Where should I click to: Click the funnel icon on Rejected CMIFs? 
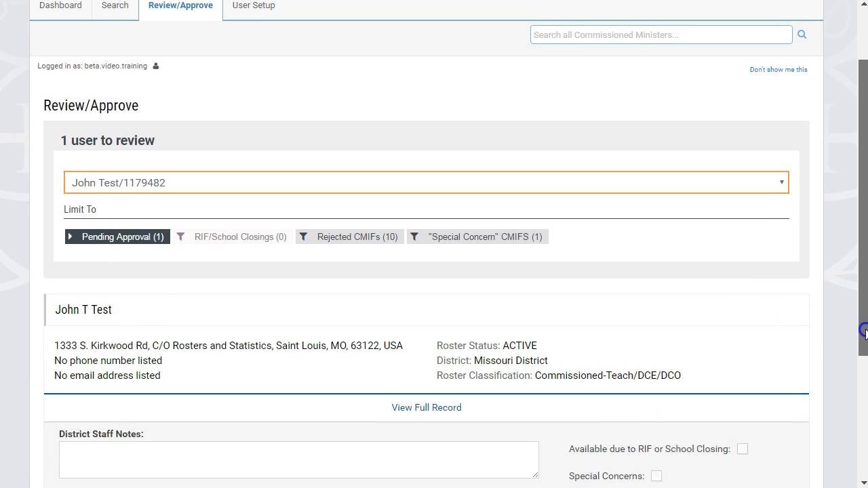pos(303,237)
